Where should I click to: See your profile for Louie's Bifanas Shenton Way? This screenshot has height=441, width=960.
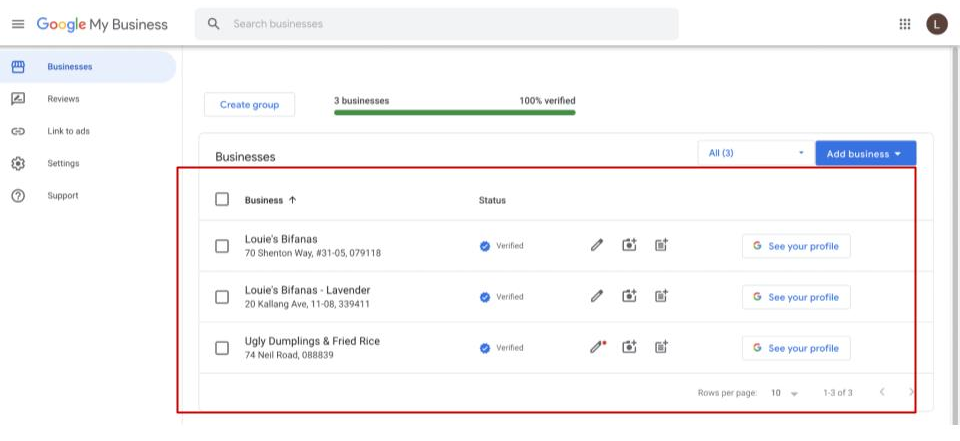[796, 246]
